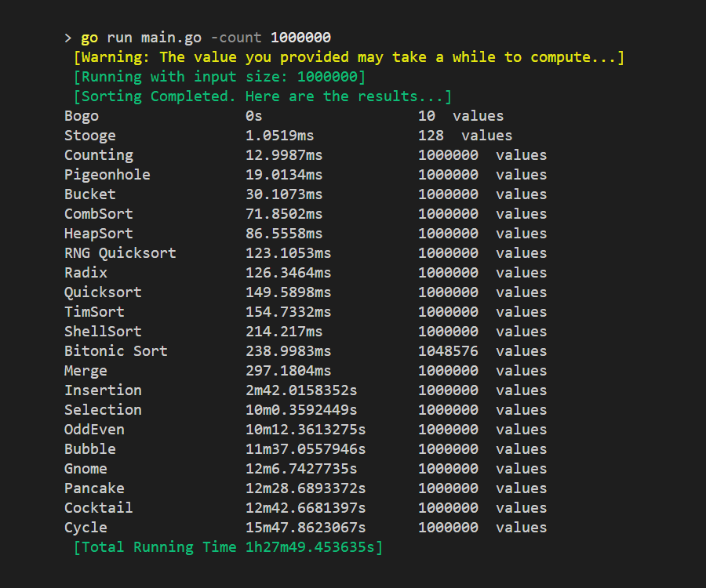The image size is (706, 588).
Task: Click the time value '214.217ms'
Action: click(x=284, y=332)
